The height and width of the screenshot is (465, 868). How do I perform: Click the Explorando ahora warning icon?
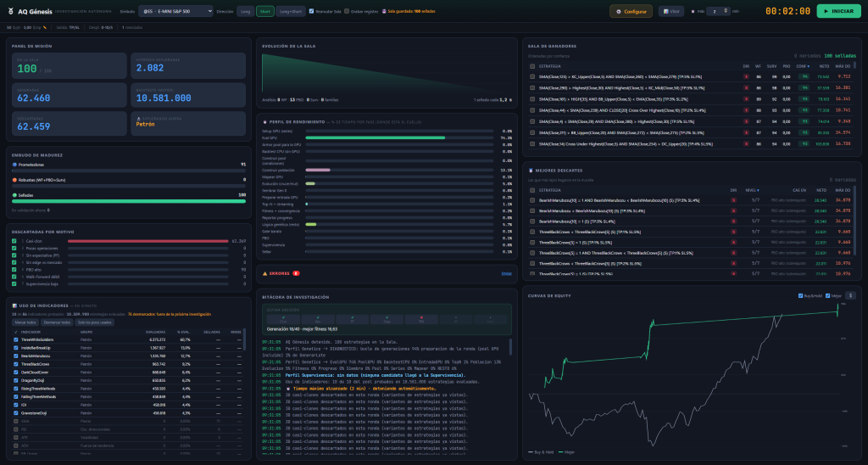(x=138, y=119)
